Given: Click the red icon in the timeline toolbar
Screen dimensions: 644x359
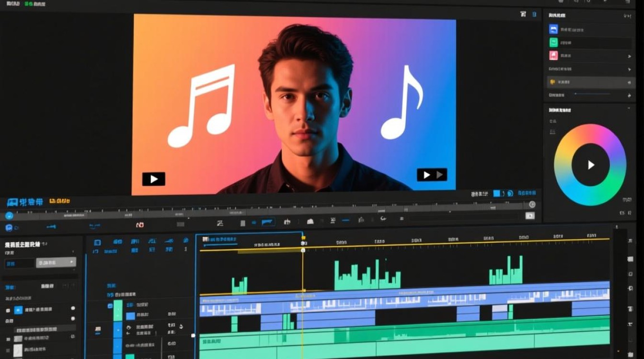Looking at the screenshot, I should pos(139,224).
